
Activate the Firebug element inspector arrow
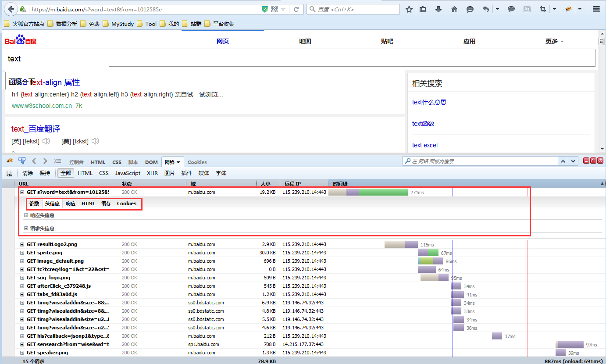[x=22, y=161]
